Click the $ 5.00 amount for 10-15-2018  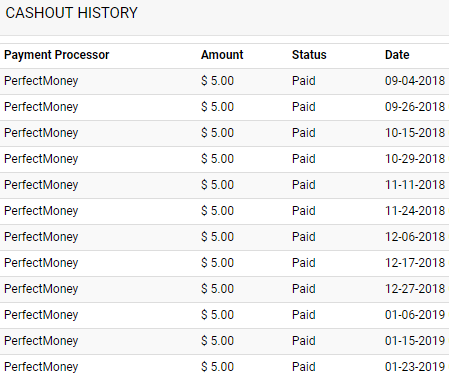tap(217, 133)
